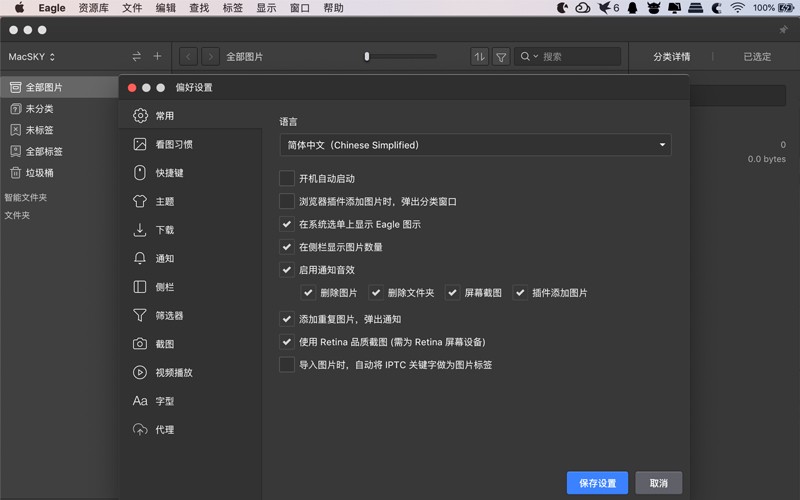Open the 视频播放 video playback section

click(x=190, y=373)
